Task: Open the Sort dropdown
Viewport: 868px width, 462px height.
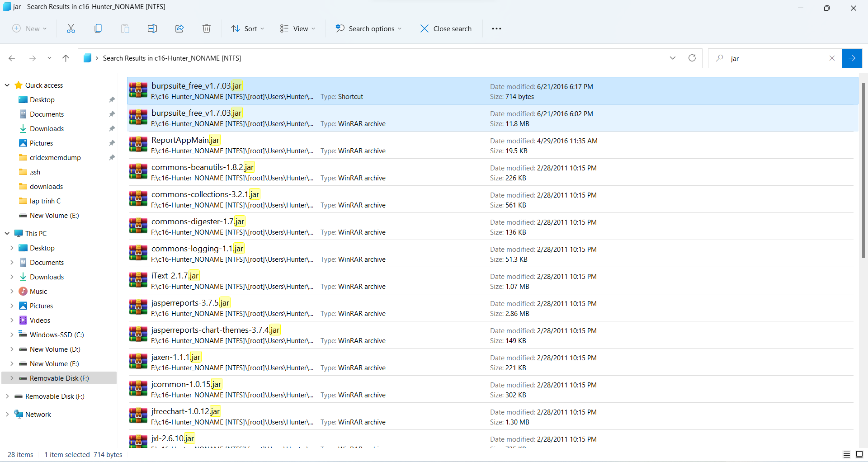Action: coord(247,28)
